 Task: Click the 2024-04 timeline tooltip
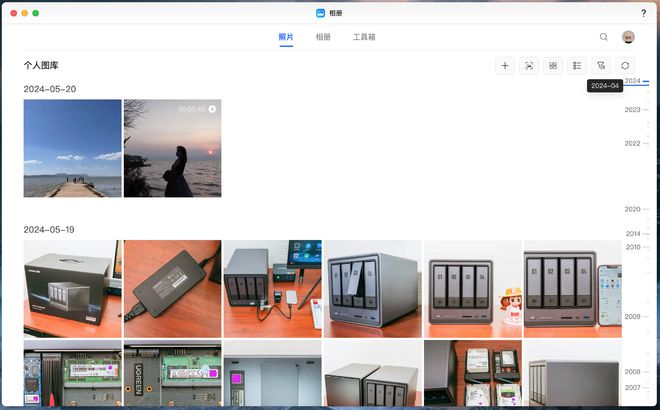[x=605, y=86]
